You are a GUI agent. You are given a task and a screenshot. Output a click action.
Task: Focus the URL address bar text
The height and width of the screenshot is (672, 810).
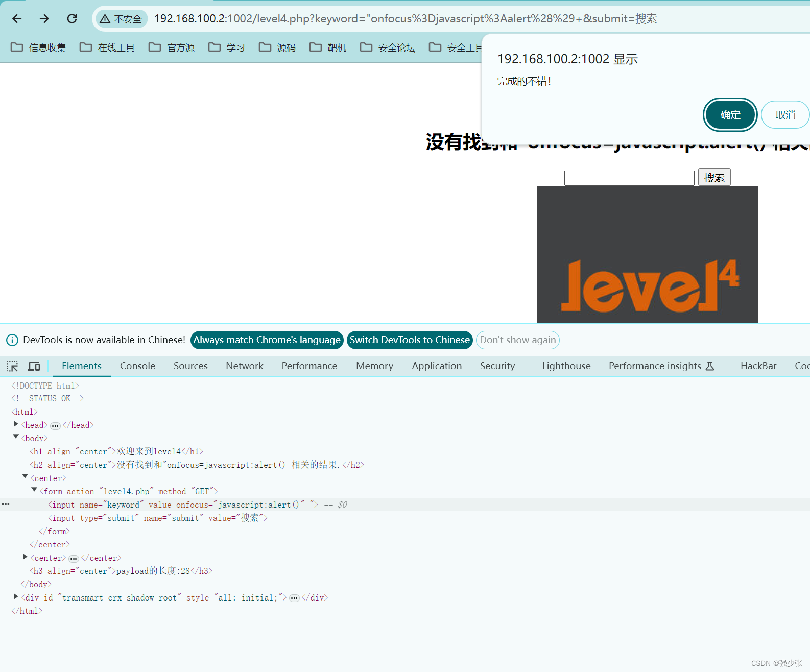406,19
